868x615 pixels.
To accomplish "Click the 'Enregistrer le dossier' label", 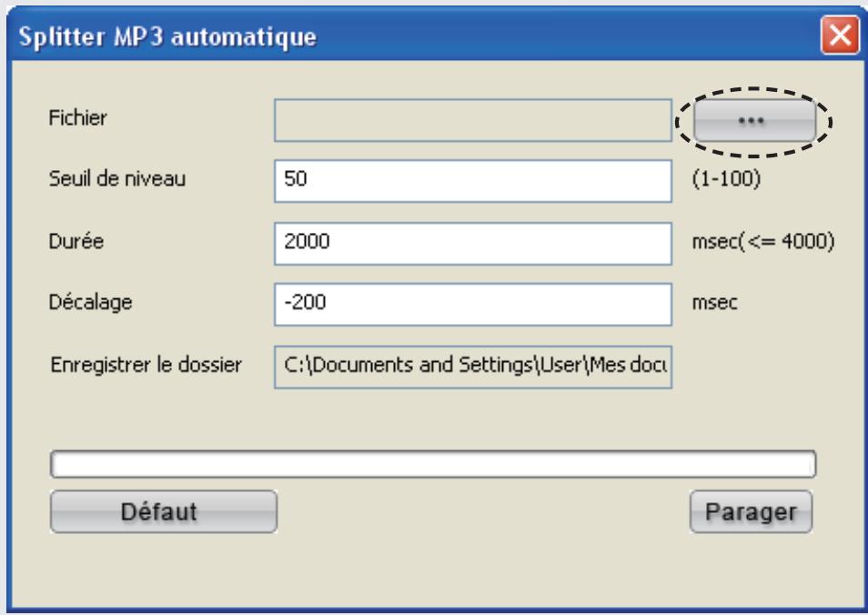I will 146,366.
